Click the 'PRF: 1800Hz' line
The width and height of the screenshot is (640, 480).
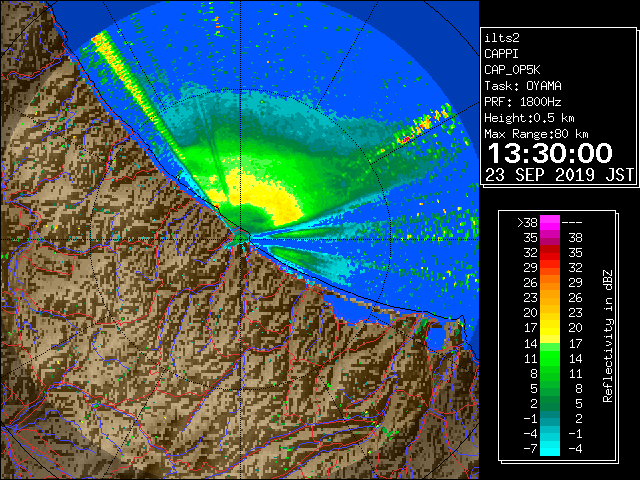click(x=523, y=102)
